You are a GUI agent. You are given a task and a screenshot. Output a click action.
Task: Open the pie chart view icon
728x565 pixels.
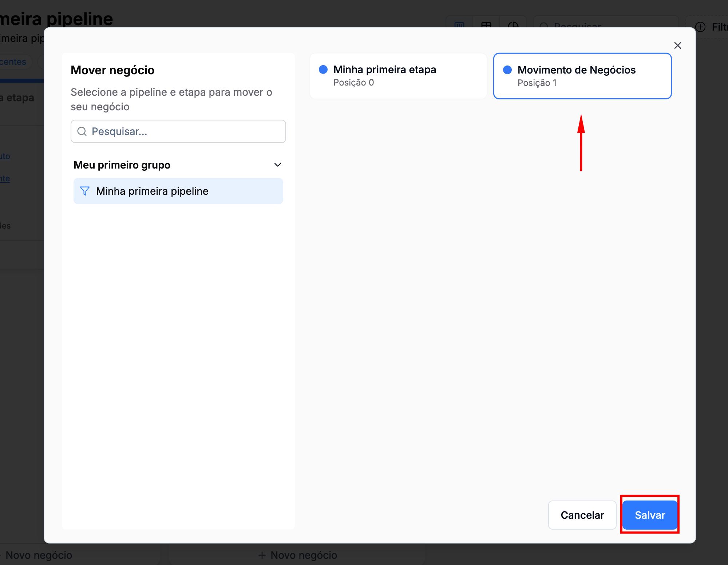pos(513,24)
